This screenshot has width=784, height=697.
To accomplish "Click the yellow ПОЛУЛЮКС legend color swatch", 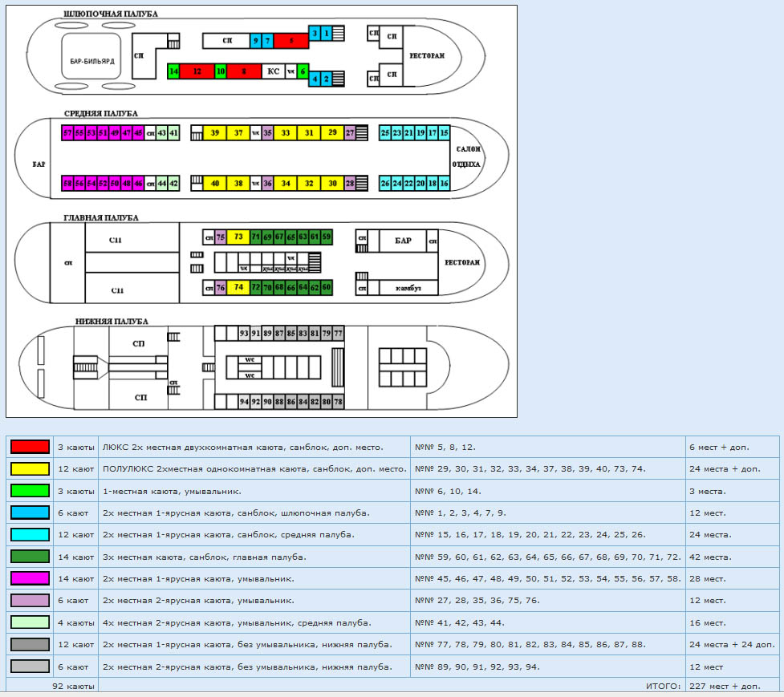I will point(30,468).
